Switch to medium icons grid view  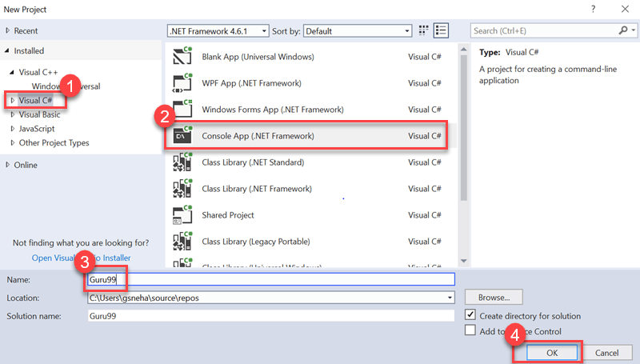pos(424,30)
